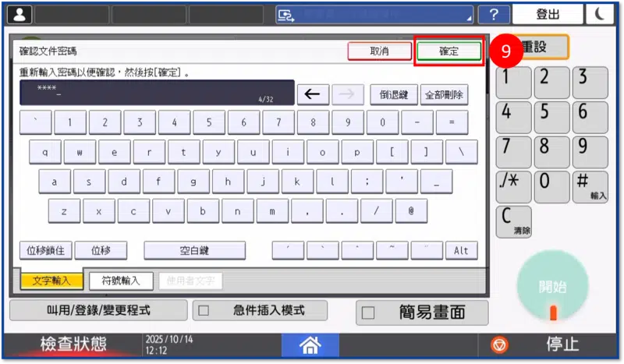Tap numeric keypad 1 key
This screenshot has width=624, height=364.
pyautogui.click(x=513, y=82)
